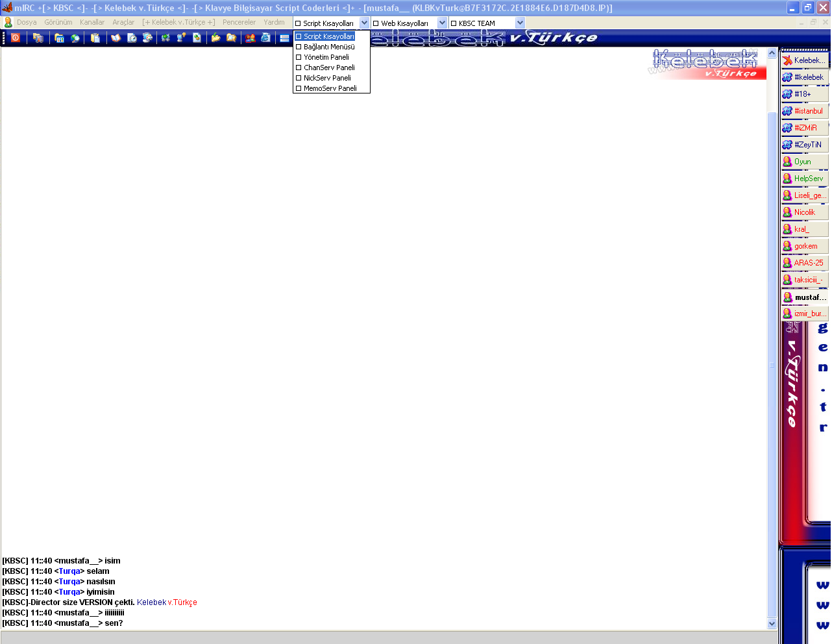Screen dimensions: 832x644
Task: Open the HelpServ query window button
Action: (x=805, y=179)
